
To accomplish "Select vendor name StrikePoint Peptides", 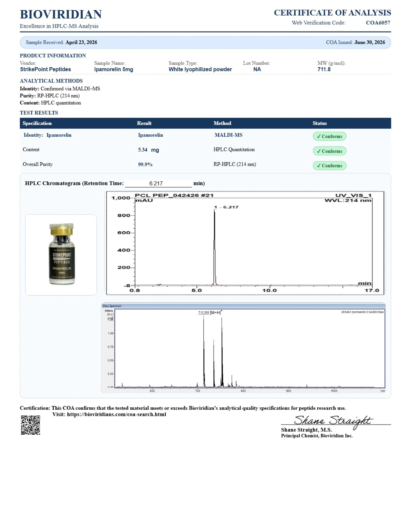I will point(46,69).
